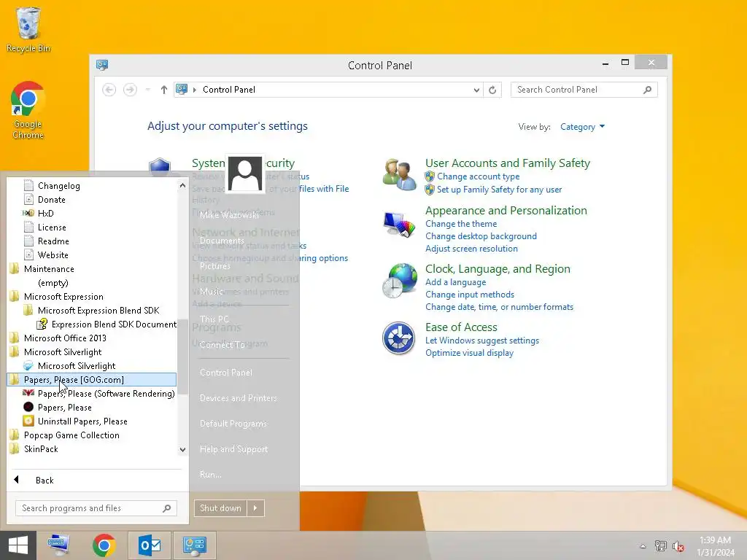
Task: Open the address bar history dropdown
Action: (476, 90)
